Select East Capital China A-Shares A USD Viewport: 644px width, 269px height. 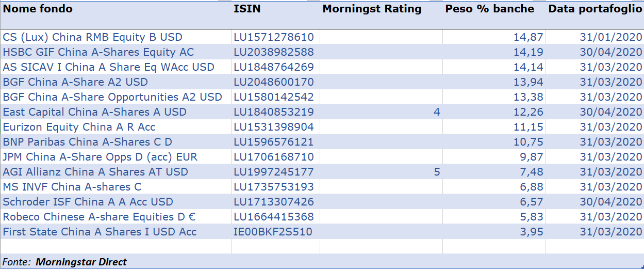[95, 112]
